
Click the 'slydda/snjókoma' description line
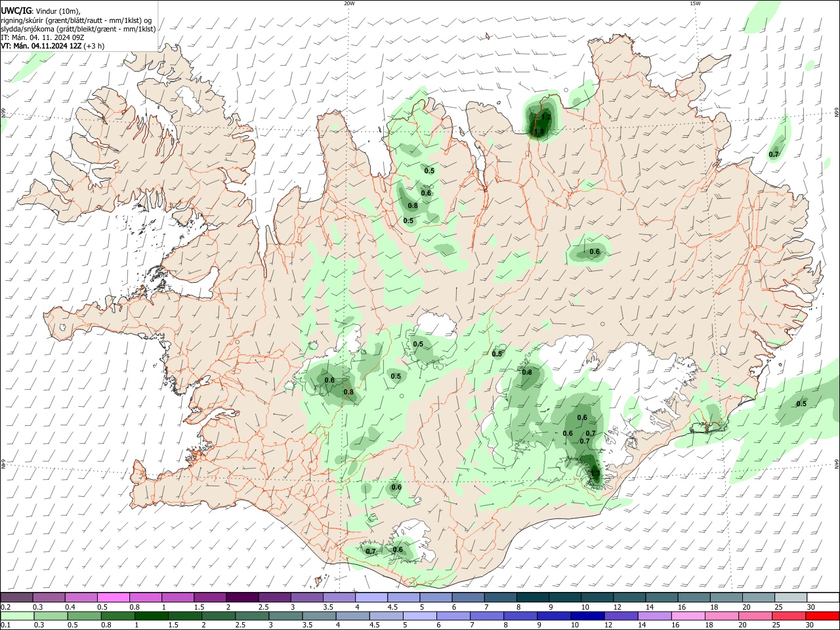78,29
